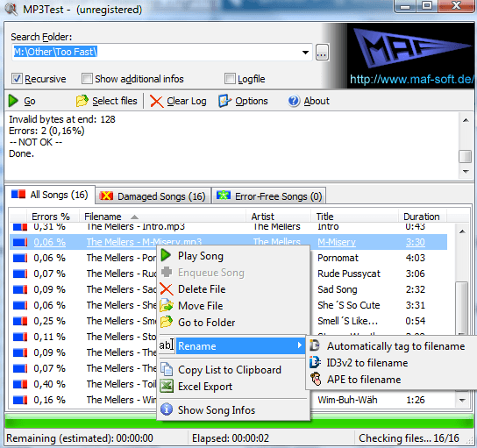Viewport: 477px width, 448px height.
Task: Click the green progress bar
Action: point(238,422)
